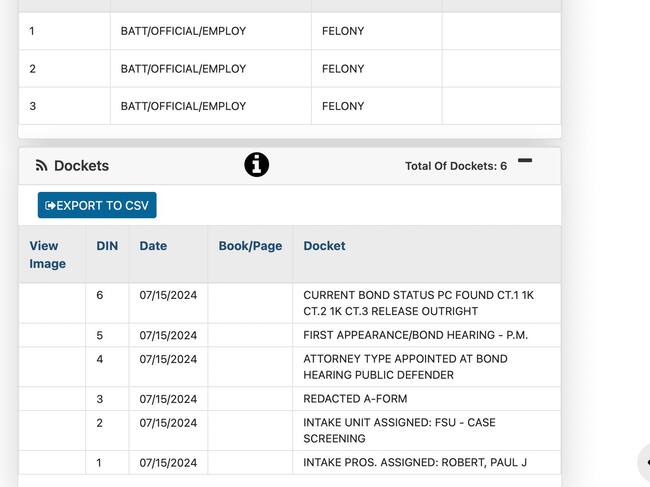Click the row number of charge 3
650x487 pixels.
(x=33, y=106)
